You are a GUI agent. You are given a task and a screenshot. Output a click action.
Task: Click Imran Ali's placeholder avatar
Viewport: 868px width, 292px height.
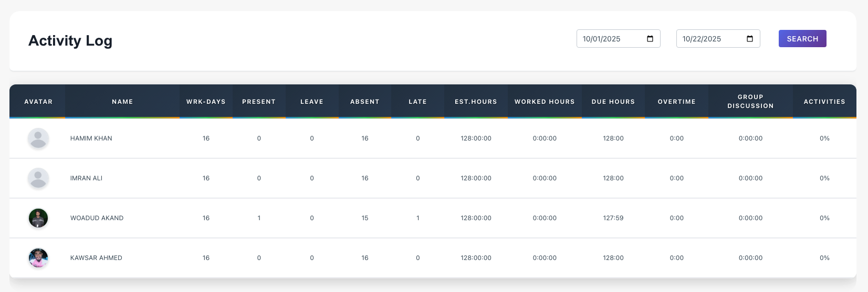pyautogui.click(x=38, y=178)
